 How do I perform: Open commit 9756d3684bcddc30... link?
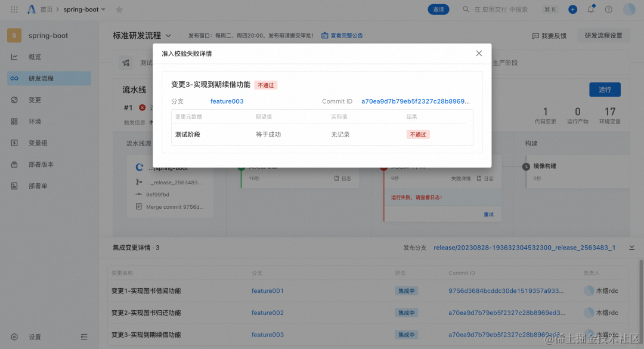(506, 291)
